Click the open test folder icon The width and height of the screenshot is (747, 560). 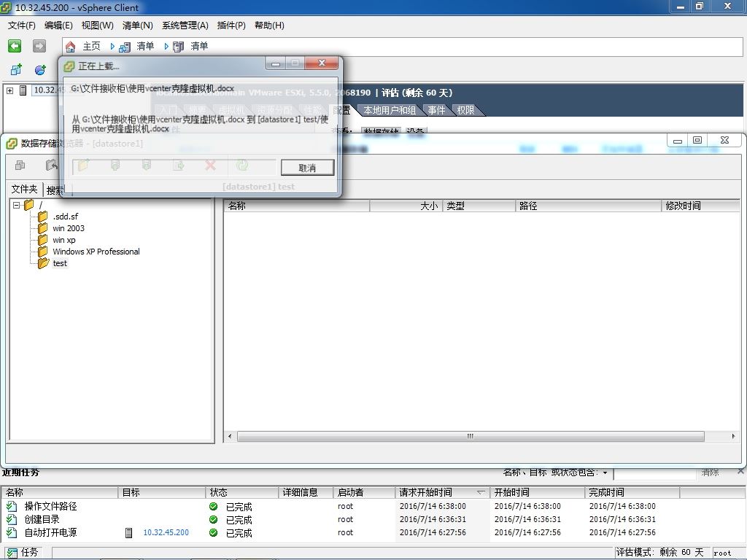[x=43, y=263]
